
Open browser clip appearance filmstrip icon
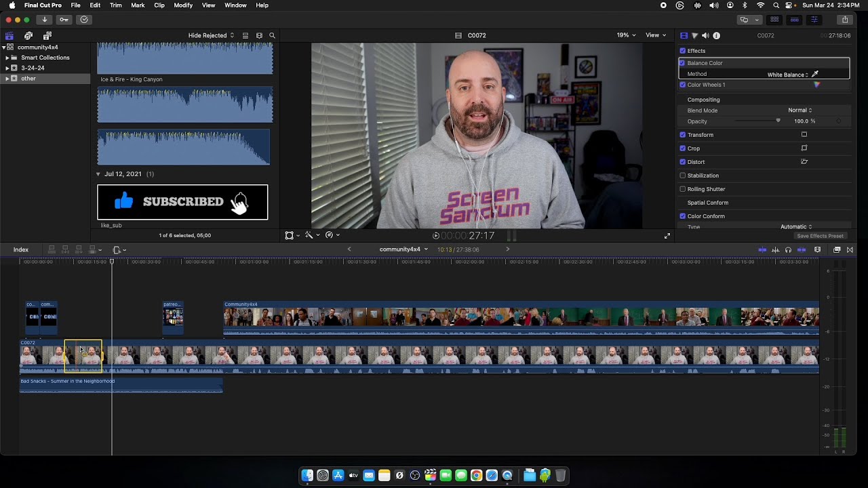259,35
